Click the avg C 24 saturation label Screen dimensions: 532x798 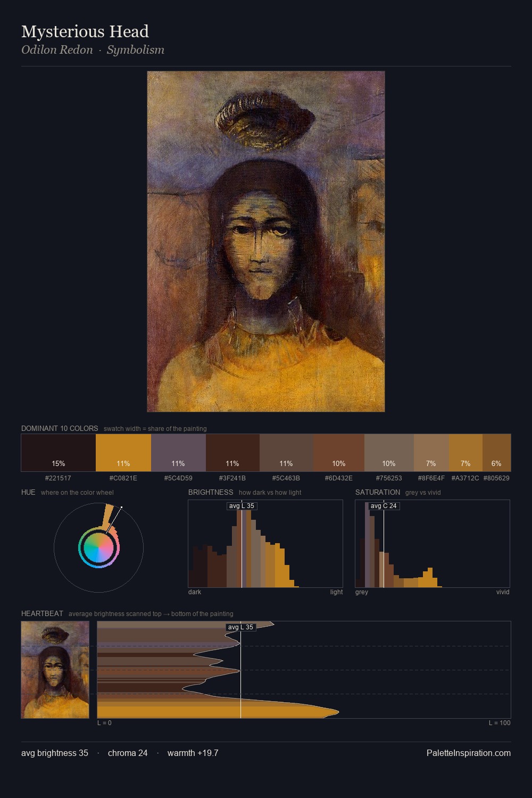(x=384, y=506)
